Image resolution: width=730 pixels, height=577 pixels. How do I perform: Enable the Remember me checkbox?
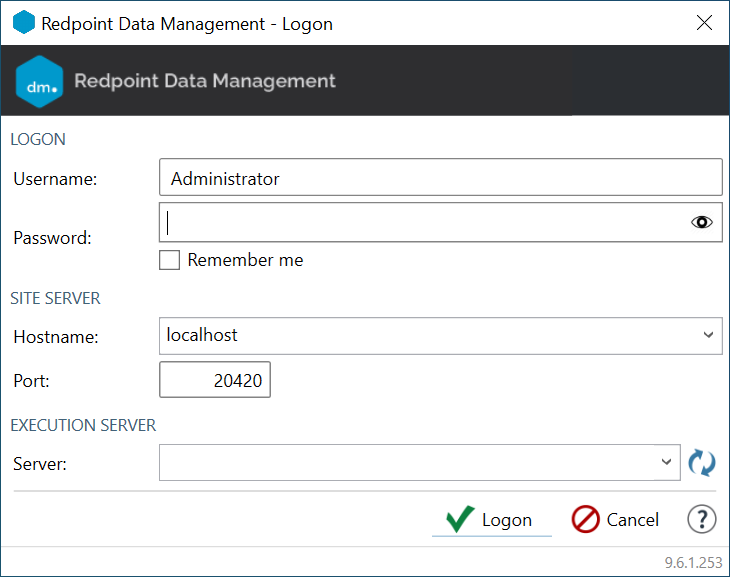pyautogui.click(x=170, y=260)
